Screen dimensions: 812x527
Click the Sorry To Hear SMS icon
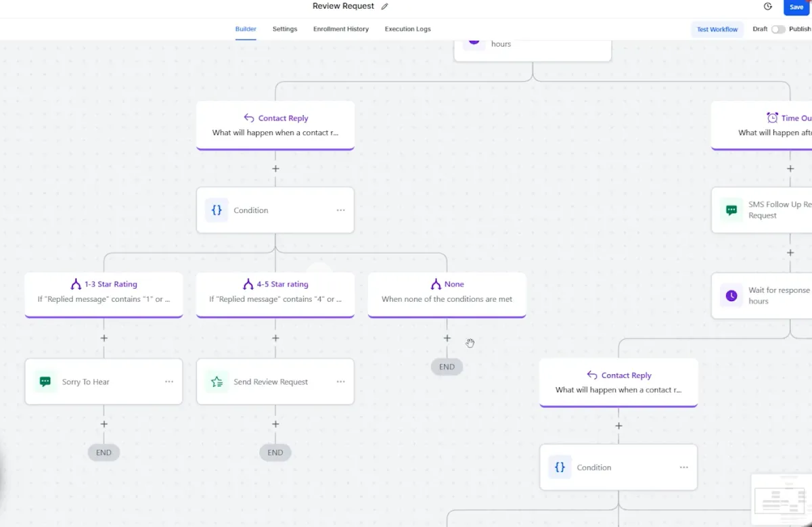[x=45, y=382]
